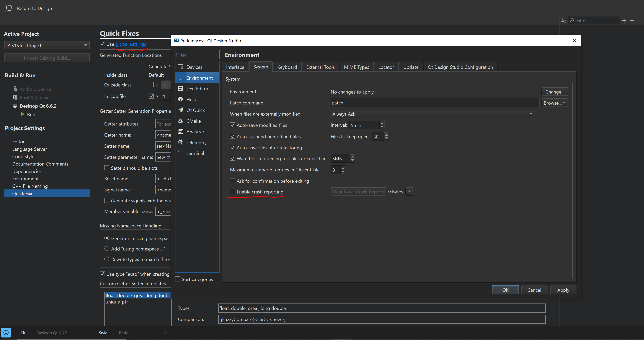The image size is (644, 340).
Task: Click the Comparison qFuzzyCompare input field
Action: click(382, 319)
